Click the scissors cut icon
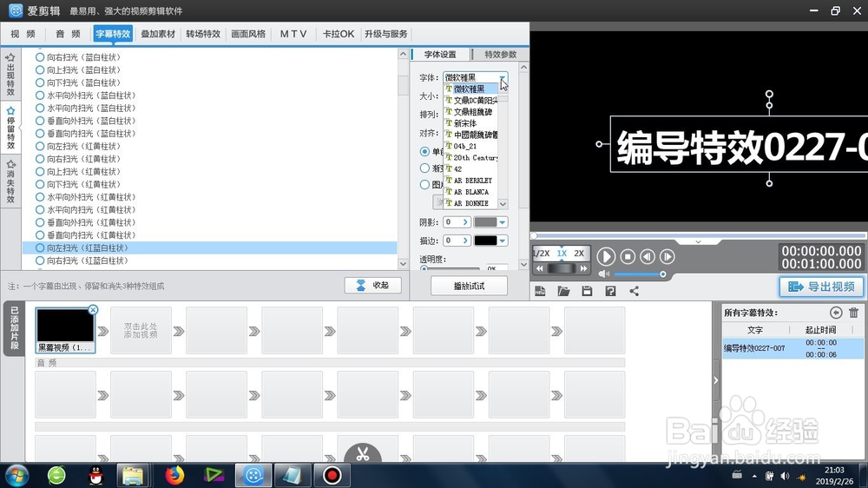This screenshot has height=488, width=868. pos(363,454)
